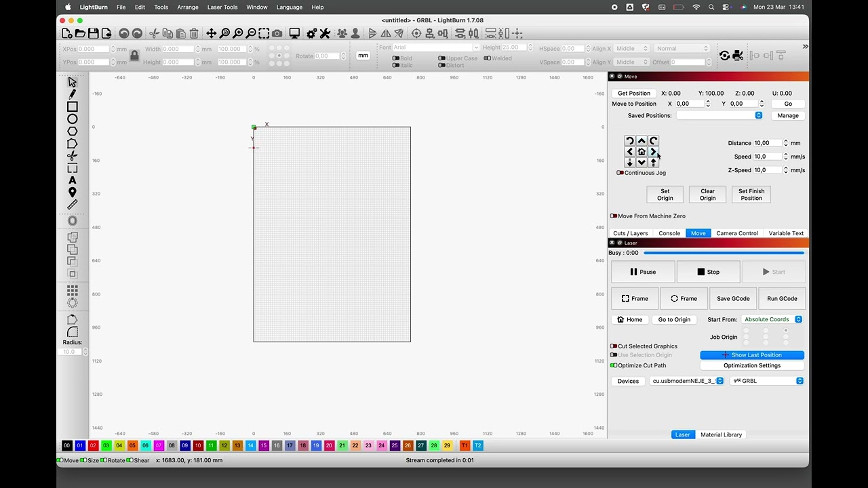Open the Start From Absolute Coords dropdown
Viewport: 868px width, 488px height.
772,319
